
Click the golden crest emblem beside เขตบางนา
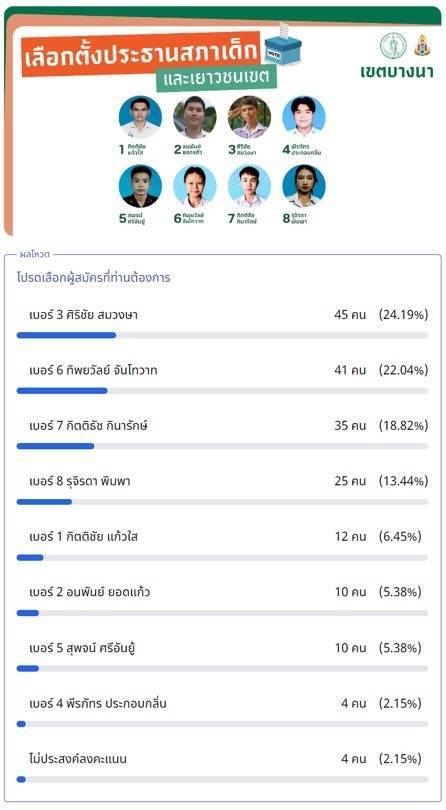[x=422, y=45]
